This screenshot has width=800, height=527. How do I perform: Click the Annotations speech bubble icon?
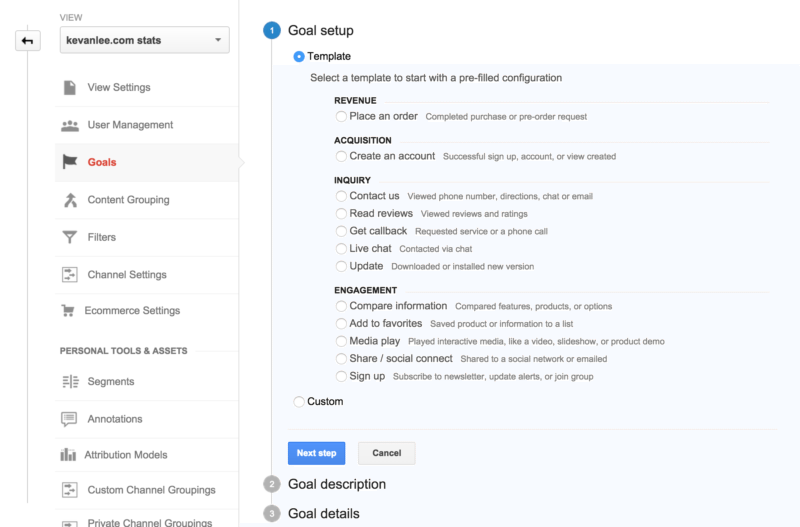(69, 419)
